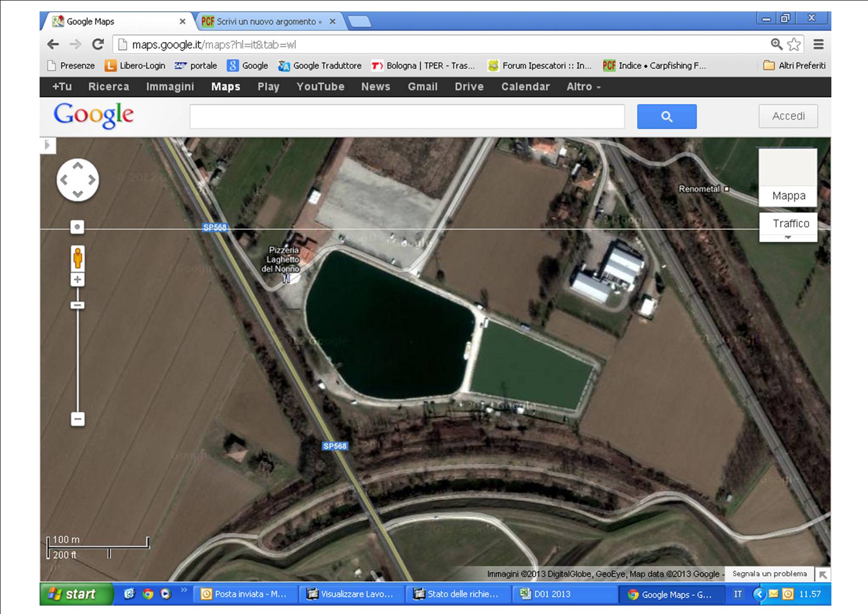
Task: Open YouTube from the Google bar
Action: pos(320,87)
